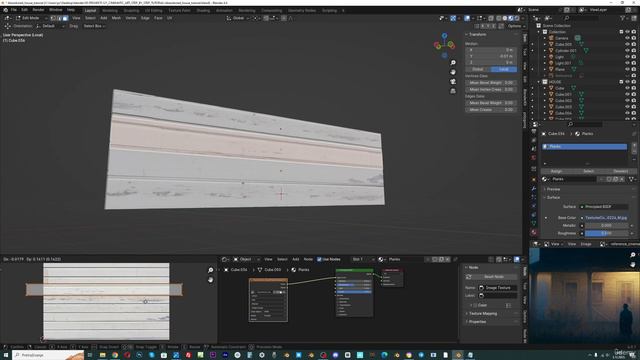
Task: Switch perspective/orthographic view with the grid icon
Action: (x=453, y=91)
